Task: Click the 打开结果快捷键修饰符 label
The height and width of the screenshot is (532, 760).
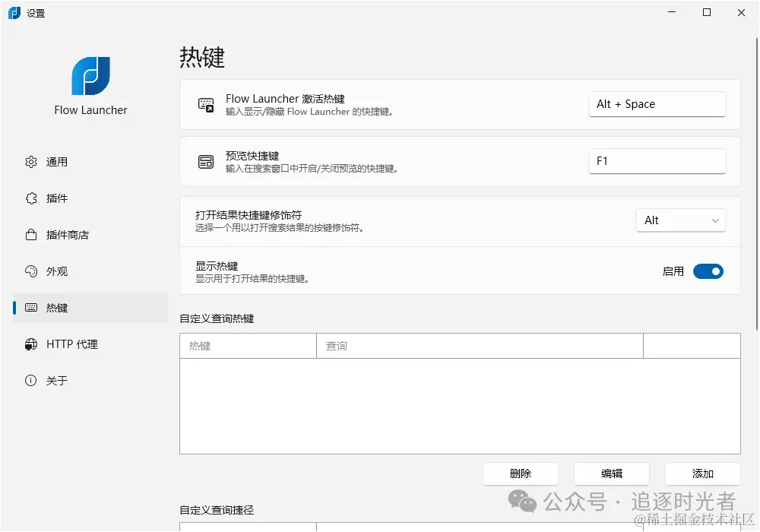Action: click(249, 215)
